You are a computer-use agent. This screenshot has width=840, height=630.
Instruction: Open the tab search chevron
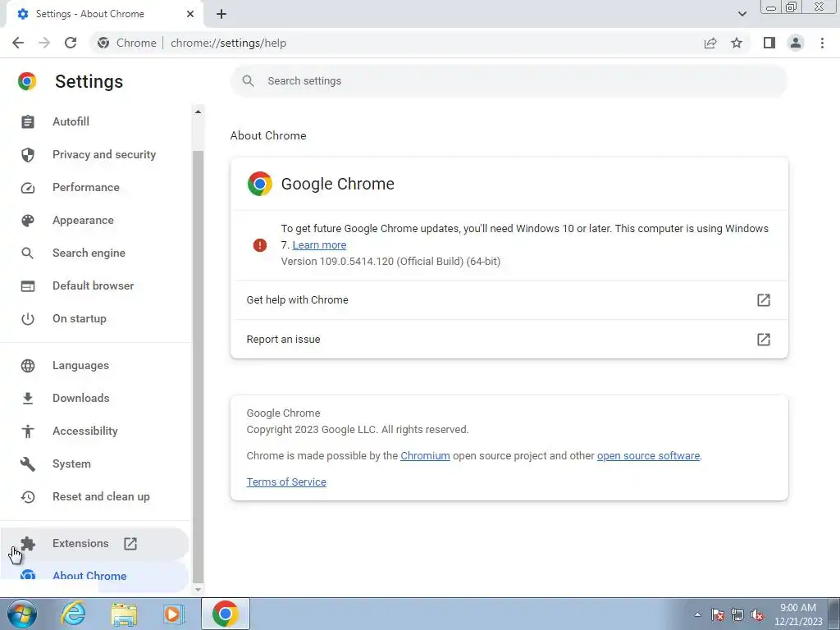[742, 14]
